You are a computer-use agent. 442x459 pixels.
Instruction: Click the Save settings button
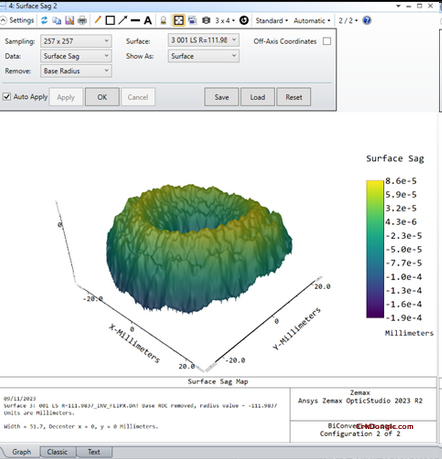(221, 97)
